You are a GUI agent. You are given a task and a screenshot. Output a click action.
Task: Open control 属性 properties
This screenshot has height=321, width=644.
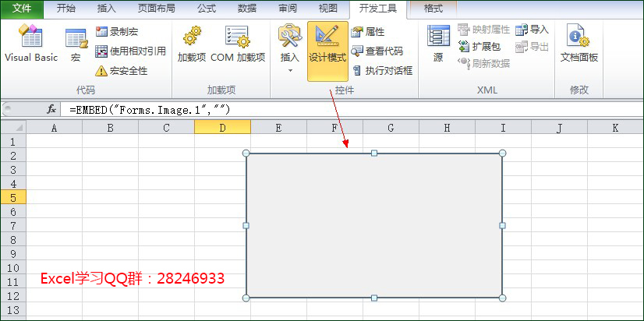click(367, 32)
